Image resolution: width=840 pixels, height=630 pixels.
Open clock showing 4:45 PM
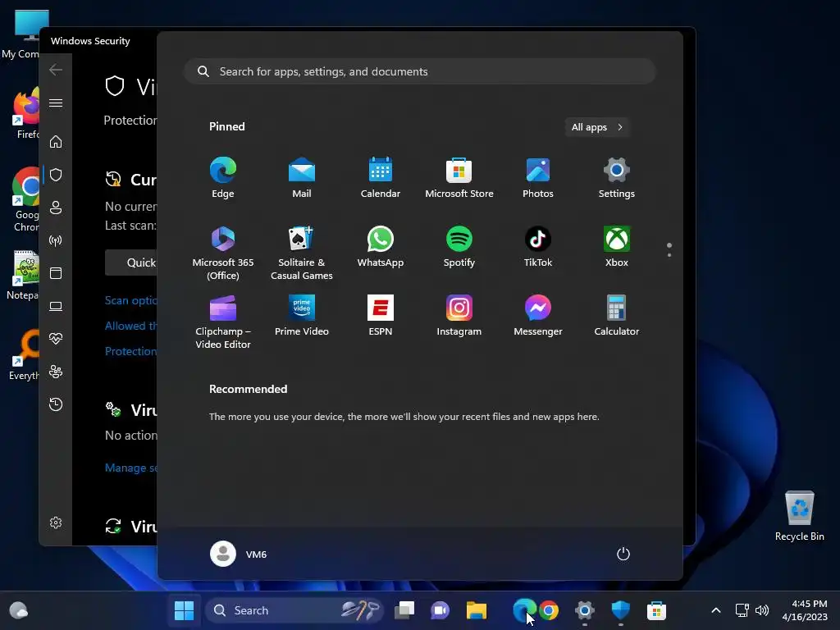pyautogui.click(x=805, y=610)
